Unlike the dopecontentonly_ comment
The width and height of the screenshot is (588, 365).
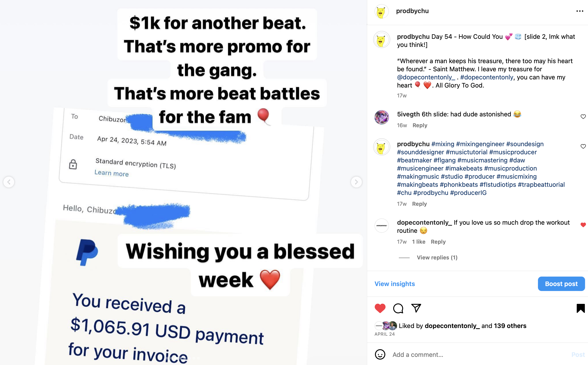click(583, 225)
